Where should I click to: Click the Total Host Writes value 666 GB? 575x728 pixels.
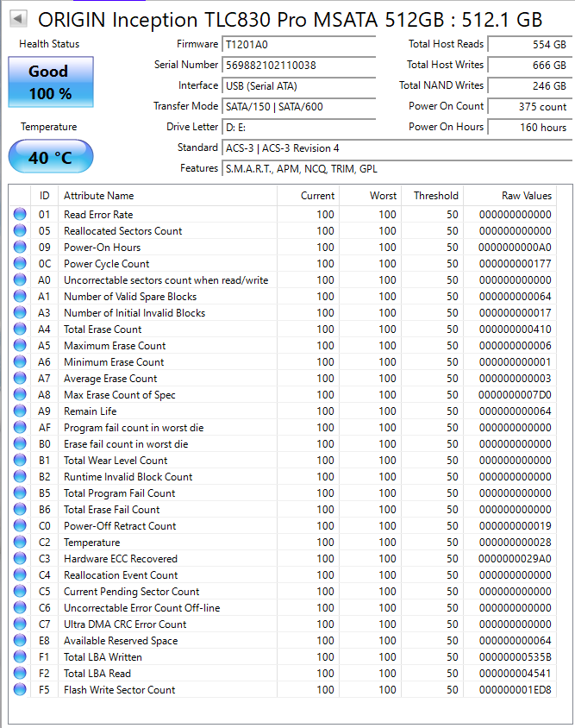[x=530, y=65]
